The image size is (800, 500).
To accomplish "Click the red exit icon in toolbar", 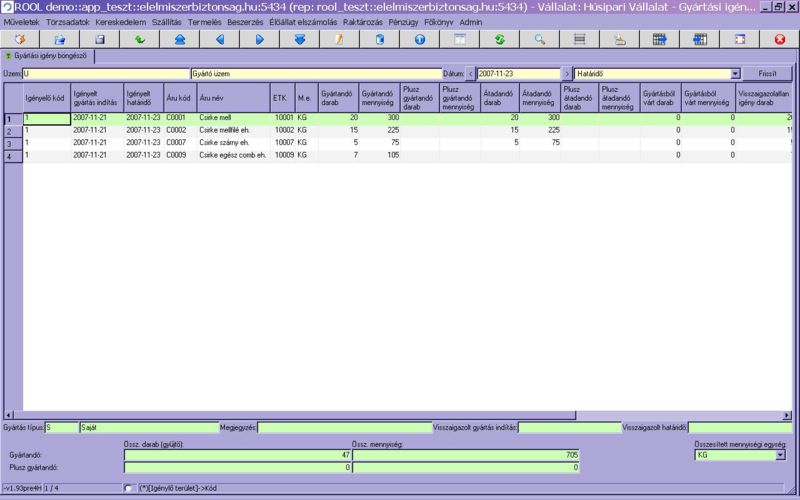I will (x=780, y=39).
